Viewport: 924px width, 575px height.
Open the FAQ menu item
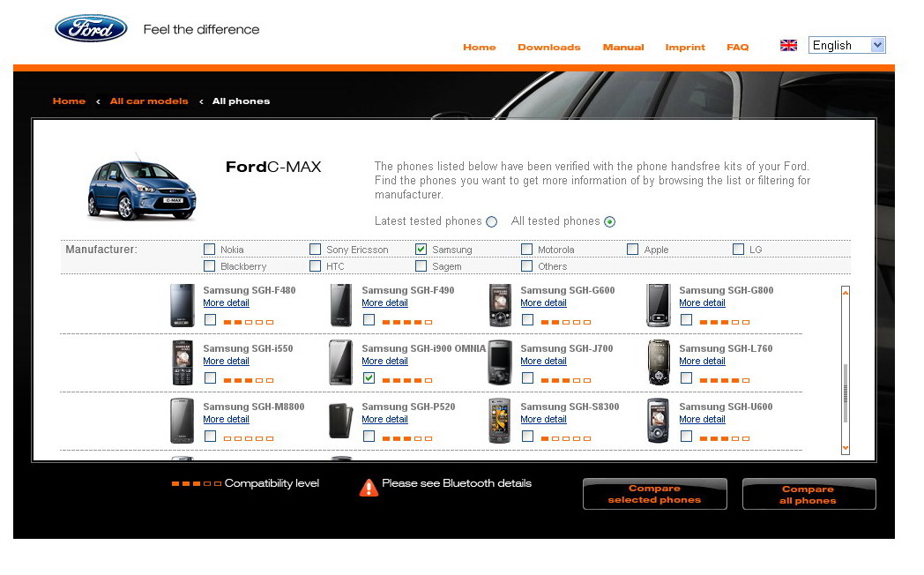click(x=737, y=47)
